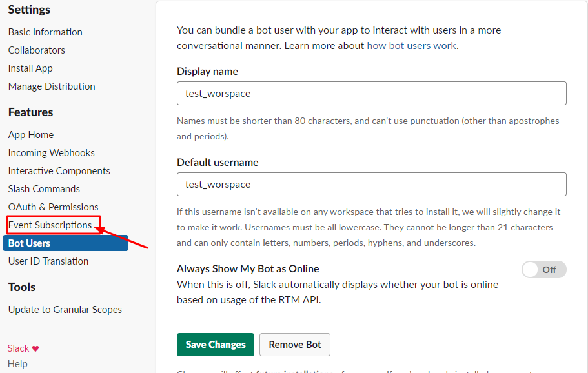
Task: Open Event Subscriptions in the sidebar
Action: 50,225
